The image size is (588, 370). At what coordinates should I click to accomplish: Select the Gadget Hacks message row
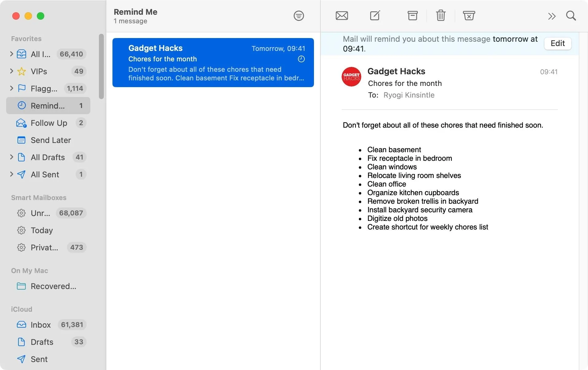coord(213,63)
